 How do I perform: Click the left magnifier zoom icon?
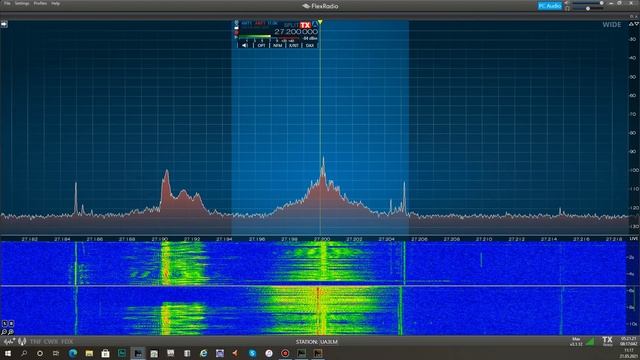pyautogui.click(x=4, y=332)
